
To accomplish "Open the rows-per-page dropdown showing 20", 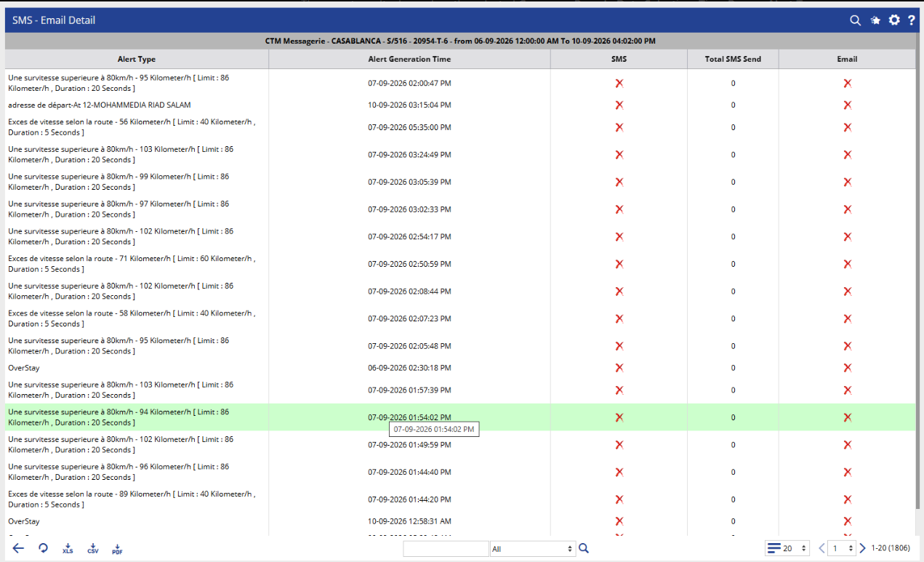I will (787, 548).
